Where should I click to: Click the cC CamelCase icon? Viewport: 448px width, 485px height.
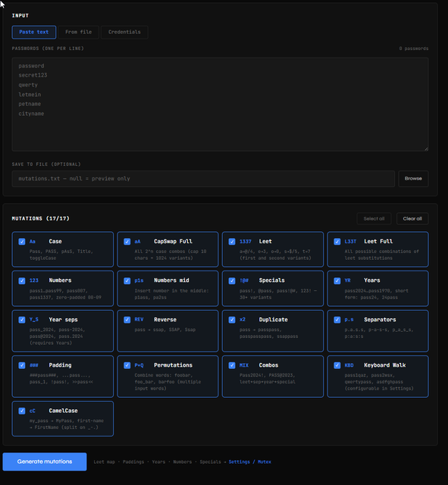tap(33, 411)
